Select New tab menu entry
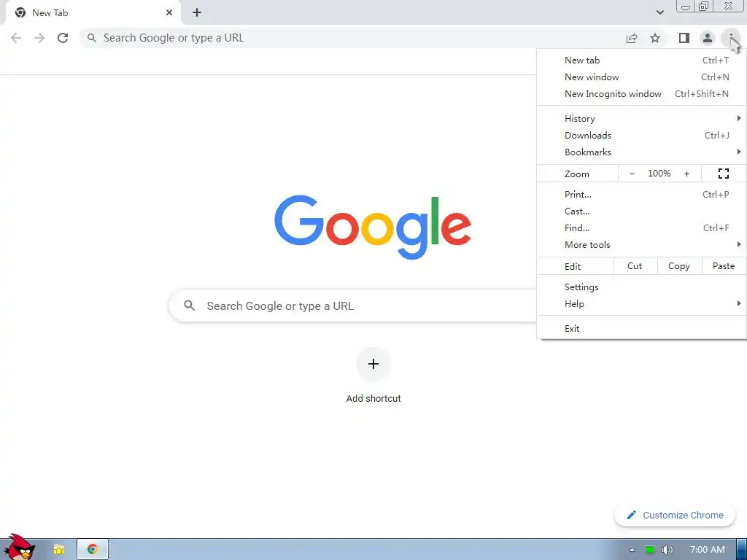 coord(642,61)
